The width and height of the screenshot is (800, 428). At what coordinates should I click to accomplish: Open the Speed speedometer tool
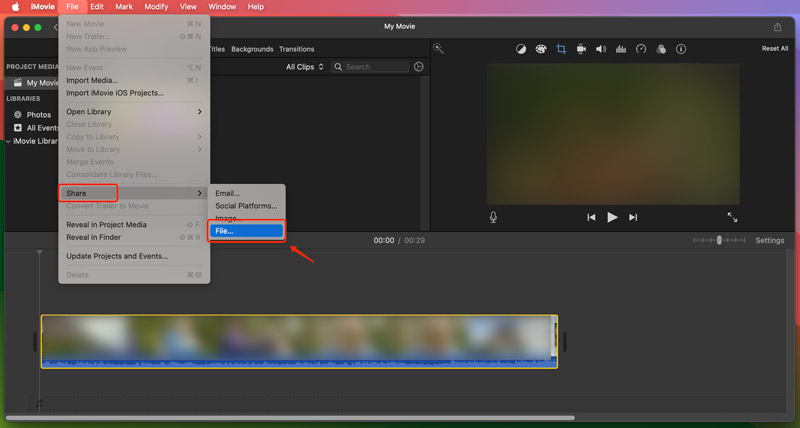[641, 49]
